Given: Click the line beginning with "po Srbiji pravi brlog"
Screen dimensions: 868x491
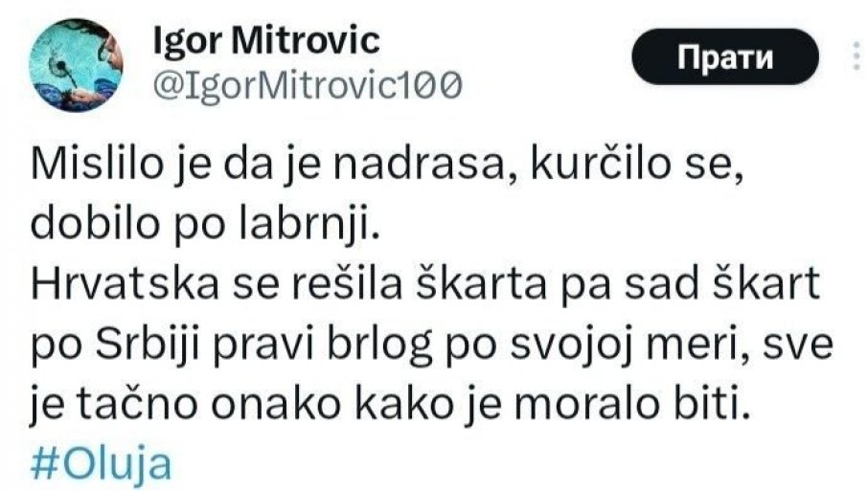Looking at the screenshot, I should tap(432, 345).
